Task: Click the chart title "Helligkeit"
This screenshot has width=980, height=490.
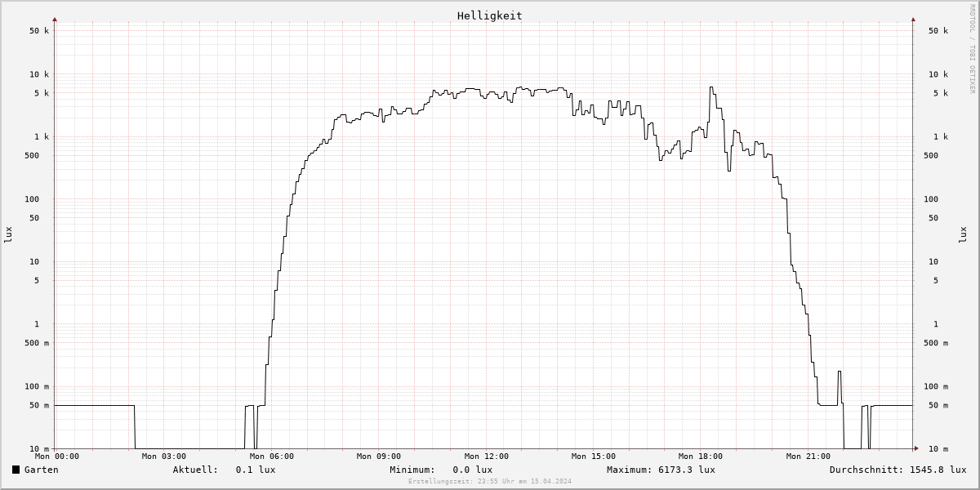Action: coord(490,16)
